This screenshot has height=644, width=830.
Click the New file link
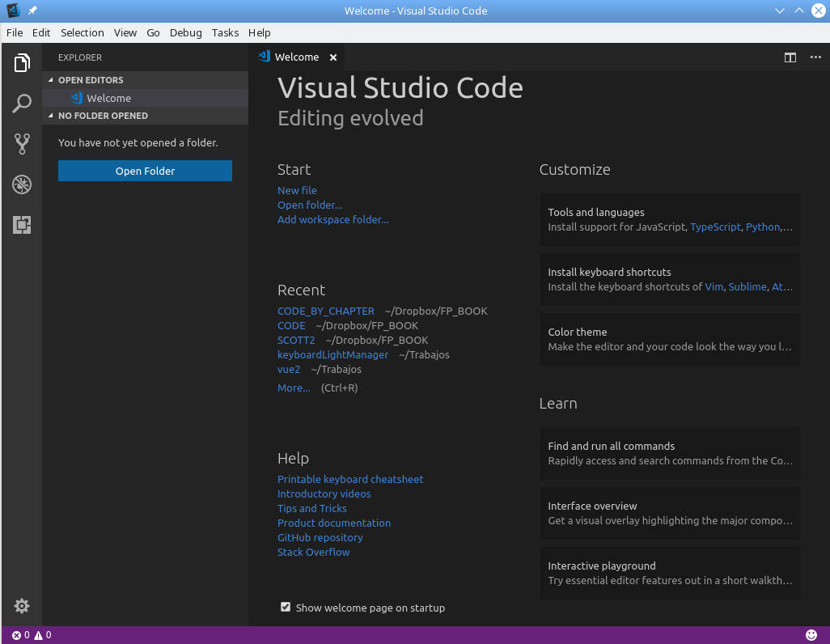297,190
